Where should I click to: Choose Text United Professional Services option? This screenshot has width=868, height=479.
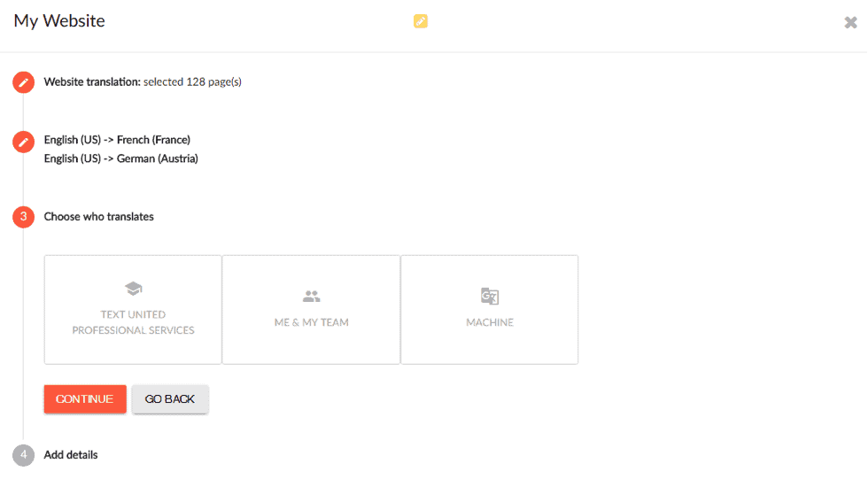133,310
